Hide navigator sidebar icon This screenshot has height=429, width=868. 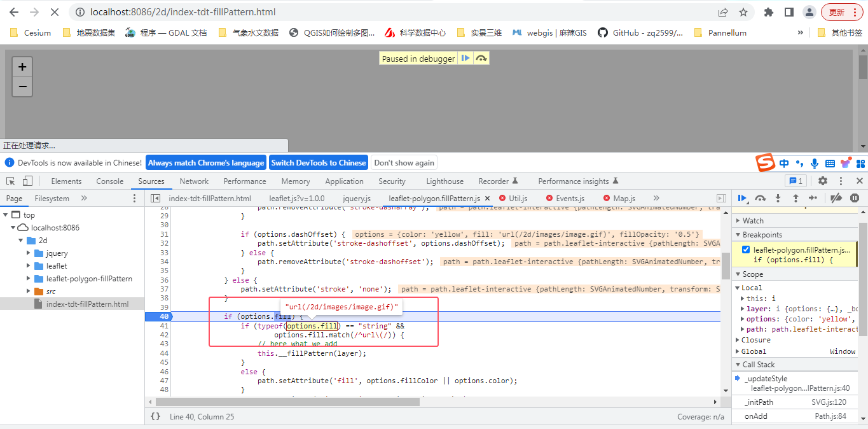pyautogui.click(x=155, y=198)
